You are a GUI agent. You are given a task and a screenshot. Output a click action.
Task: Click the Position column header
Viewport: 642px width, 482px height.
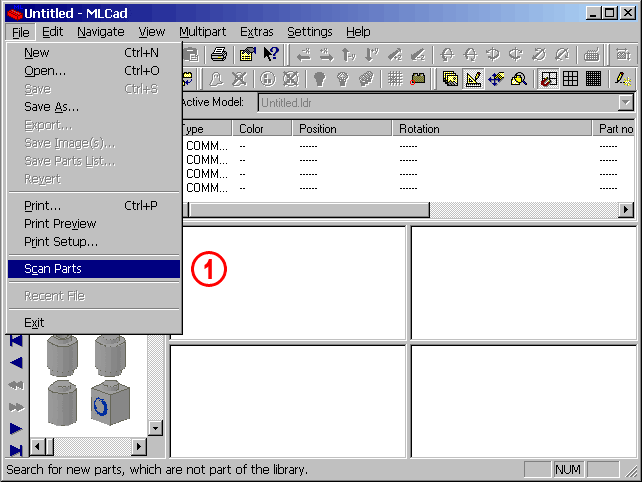pyautogui.click(x=342, y=129)
